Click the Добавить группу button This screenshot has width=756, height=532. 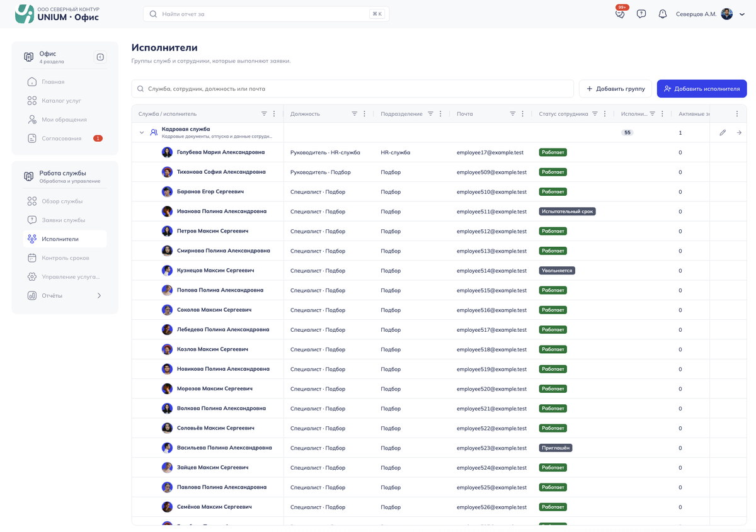[x=616, y=89]
